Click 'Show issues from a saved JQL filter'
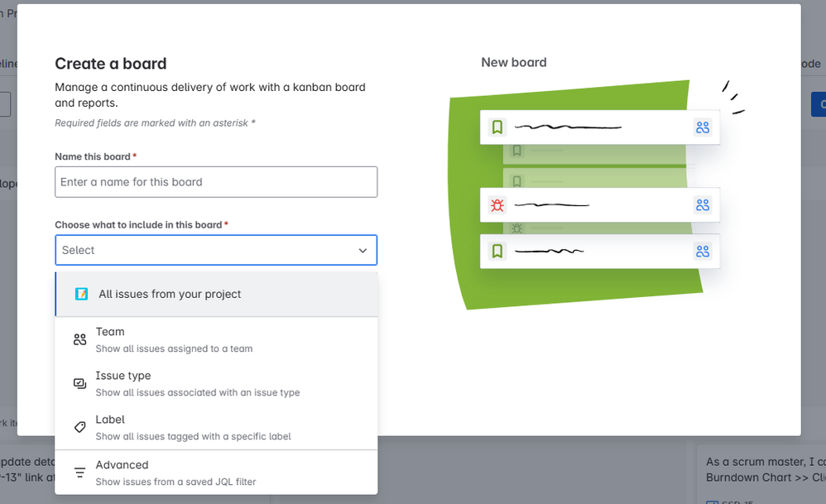Image resolution: width=826 pixels, height=504 pixels. [x=176, y=482]
